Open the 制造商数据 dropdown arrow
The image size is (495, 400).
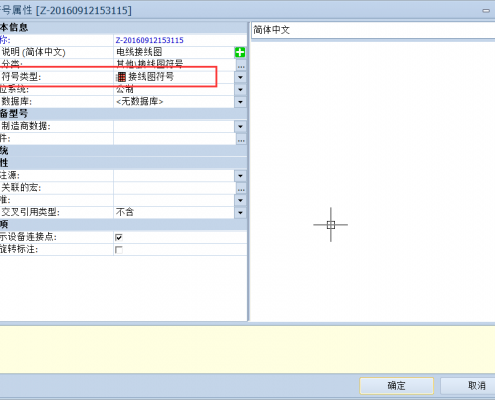tap(240, 127)
